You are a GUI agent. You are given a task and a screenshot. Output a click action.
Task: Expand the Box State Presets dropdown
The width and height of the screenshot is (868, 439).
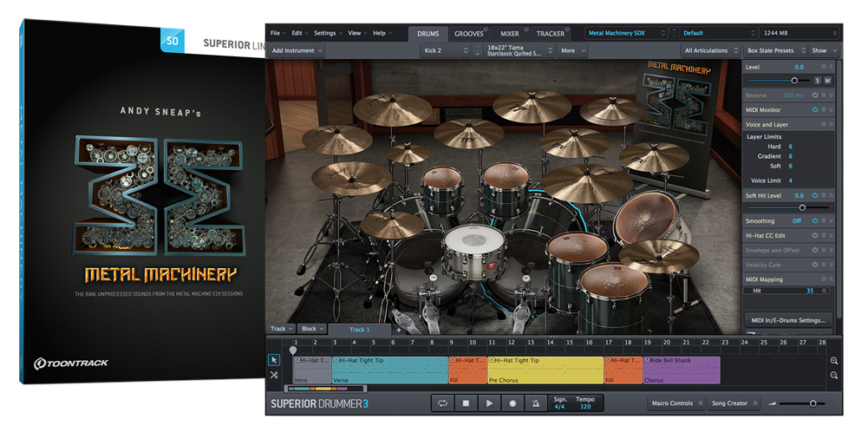776,50
